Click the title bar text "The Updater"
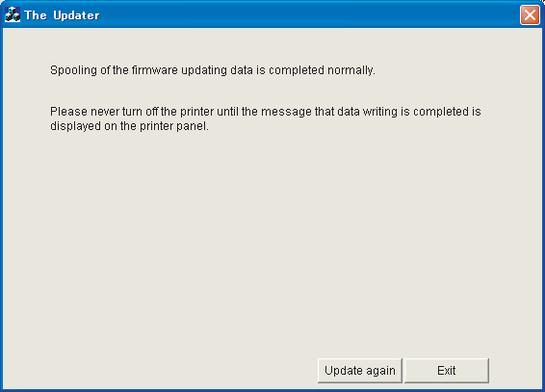 [62, 15]
